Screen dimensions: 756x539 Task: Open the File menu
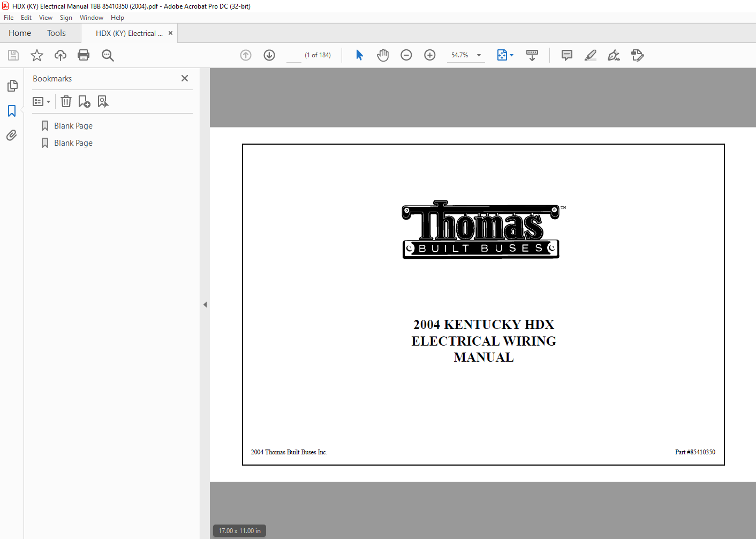pyautogui.click(x=9, y=18)
